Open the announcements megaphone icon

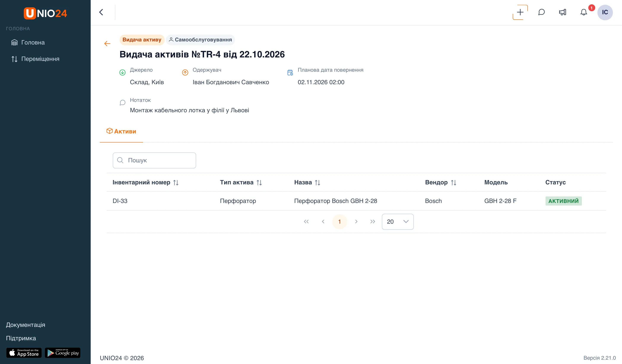tap(563, 12)
